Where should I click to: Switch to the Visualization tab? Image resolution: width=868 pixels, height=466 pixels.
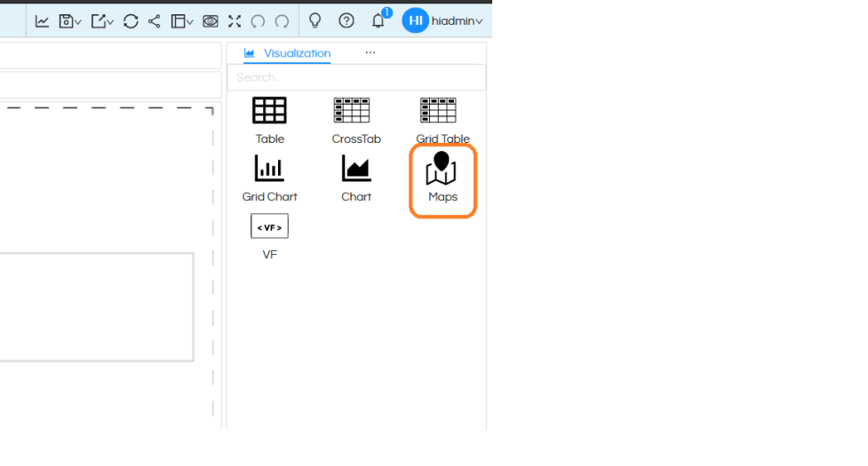tap(287, 53)
